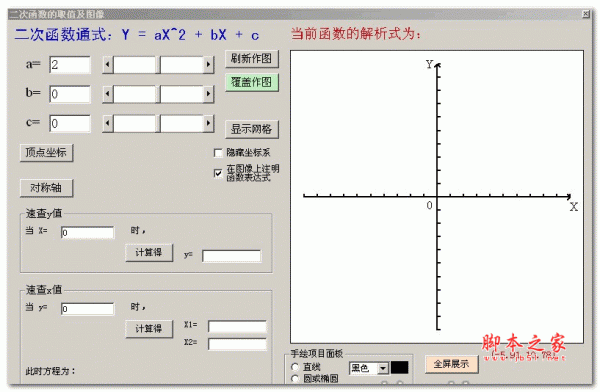Image resolution: width=600 pixels, height=392 pixels.
Task: Click the origin 0 label on the graph
Action: click(x=429, y=206)
